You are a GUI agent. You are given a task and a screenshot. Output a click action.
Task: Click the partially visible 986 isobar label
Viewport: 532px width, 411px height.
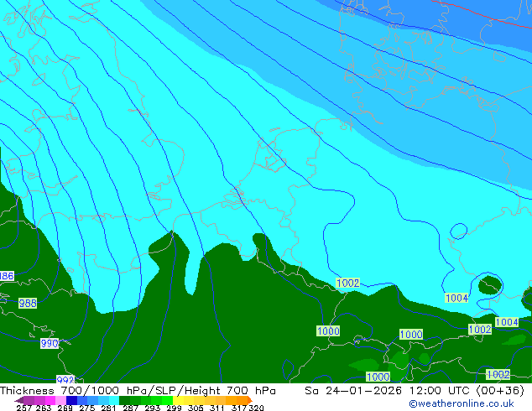[x=7, y=276]
